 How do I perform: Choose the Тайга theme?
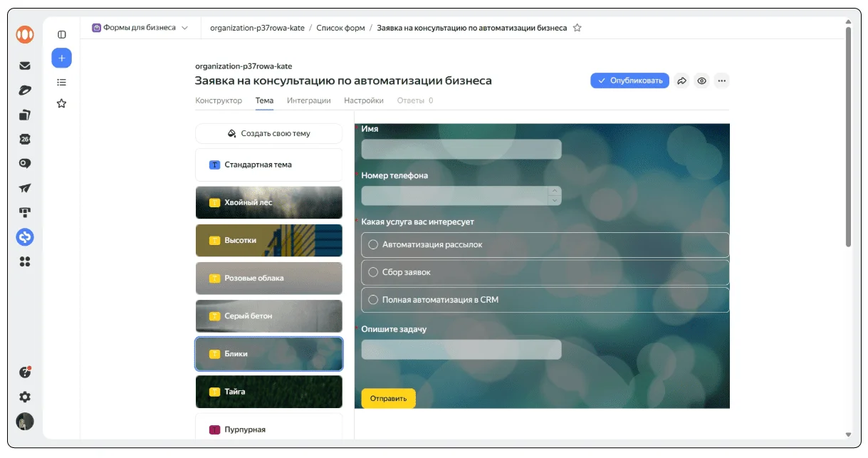pos(269,391)
